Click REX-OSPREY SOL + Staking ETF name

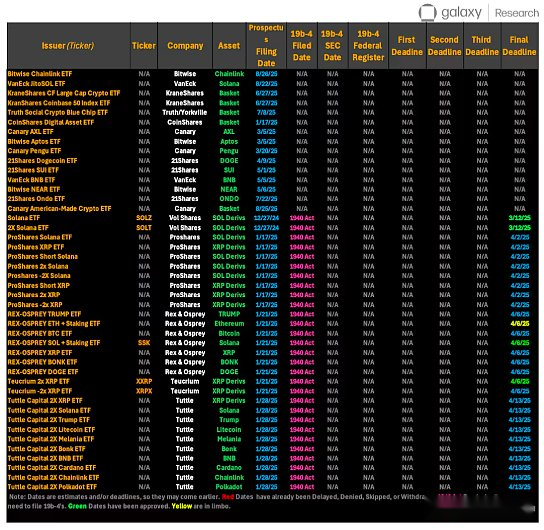click(54, 343)
